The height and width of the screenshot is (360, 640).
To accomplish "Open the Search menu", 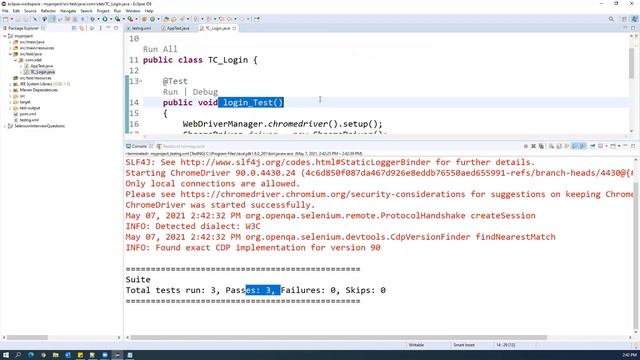I will click(86, 11).
